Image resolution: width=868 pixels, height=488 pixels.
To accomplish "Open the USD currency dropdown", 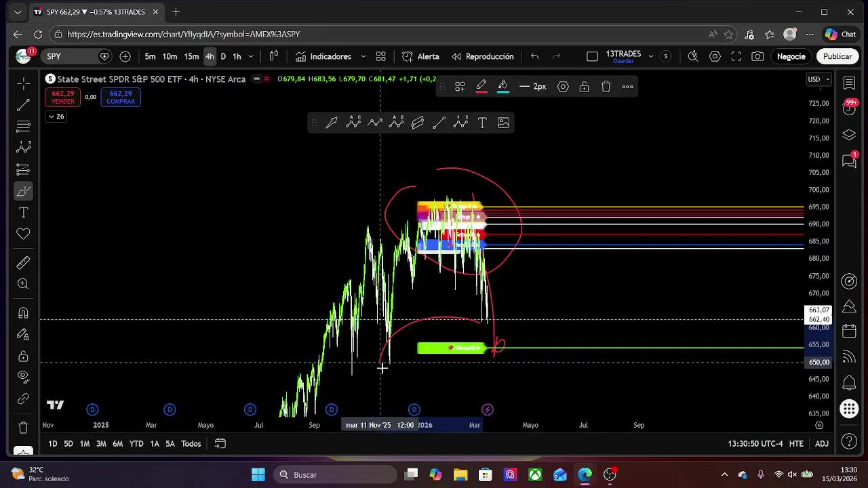I will tap(818, 79).
